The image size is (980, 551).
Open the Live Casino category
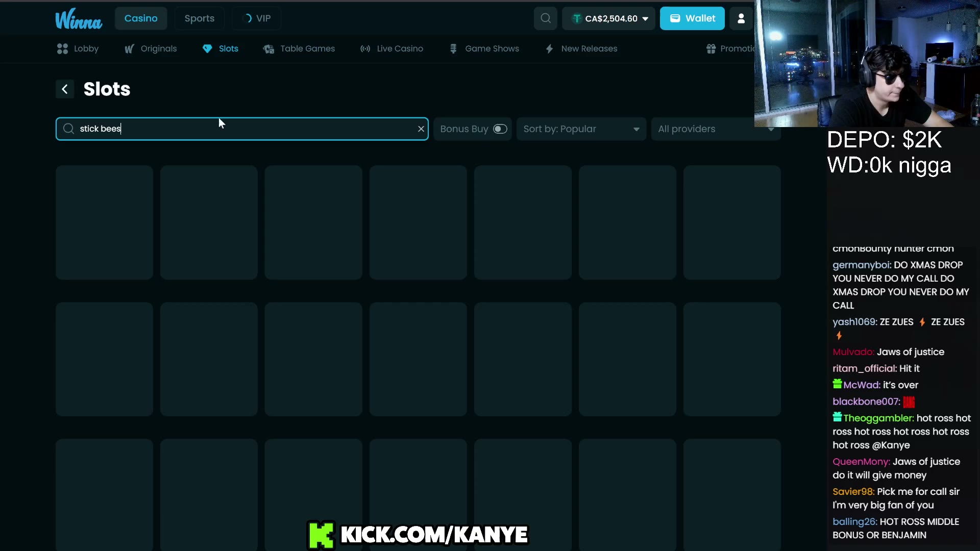pos(391,49)
